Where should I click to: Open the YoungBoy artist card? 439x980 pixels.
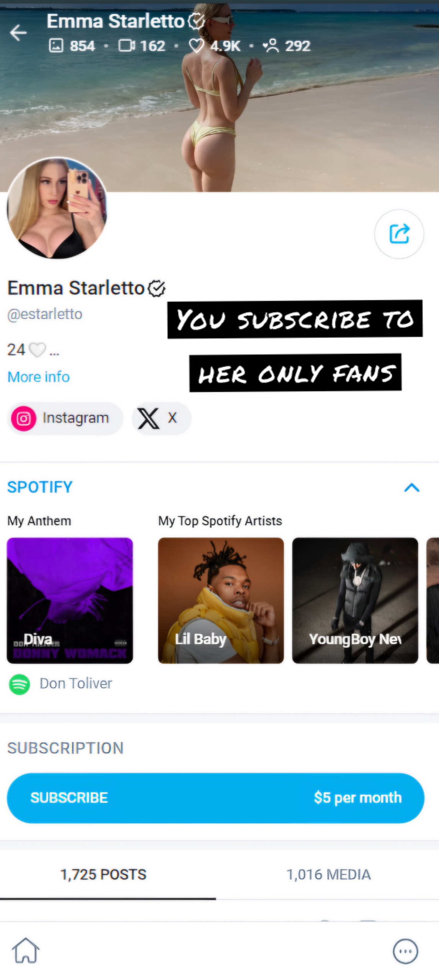click(x=355, y=600)
